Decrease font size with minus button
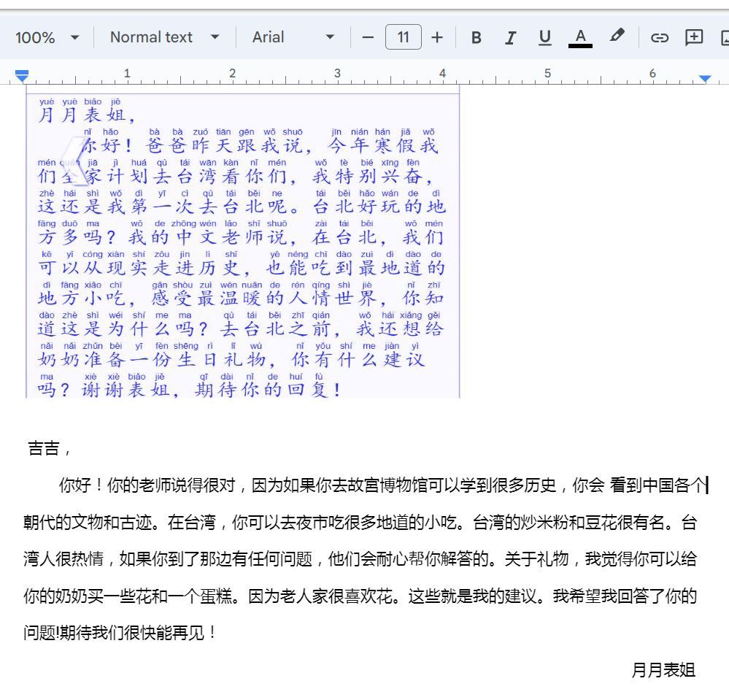Screen dimensions: 729x700 (x=369, y=37)
